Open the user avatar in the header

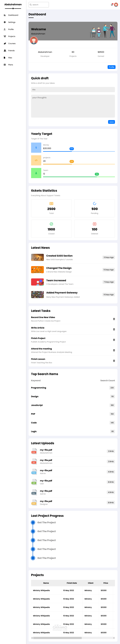pos(116,5)
